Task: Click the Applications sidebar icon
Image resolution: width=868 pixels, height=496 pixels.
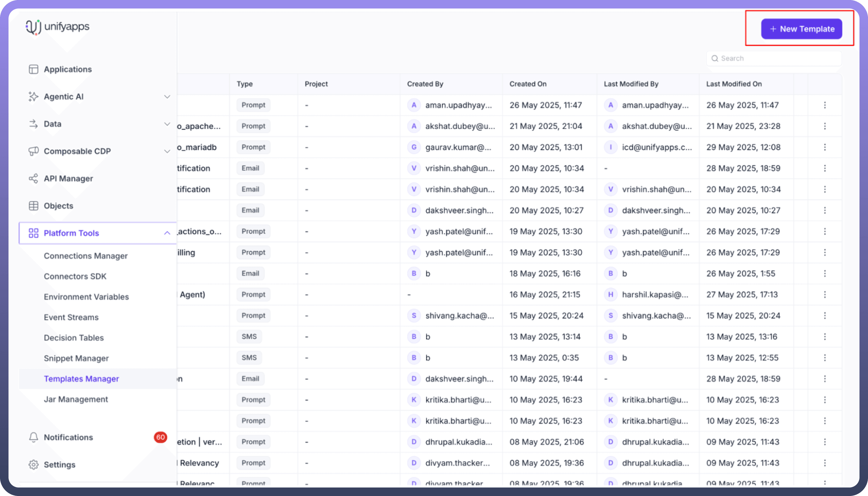Action: [x=33, y=69]
